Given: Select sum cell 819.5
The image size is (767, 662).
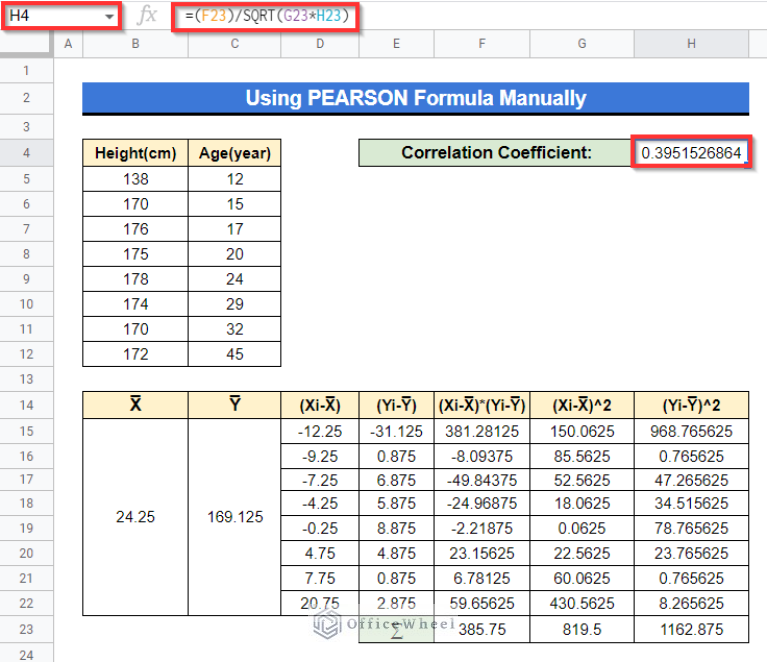Looking at the screenshot, I should pos(582,629).
